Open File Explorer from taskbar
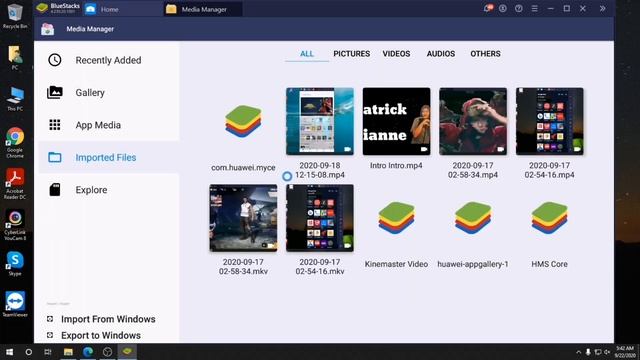 click(68, 351)
